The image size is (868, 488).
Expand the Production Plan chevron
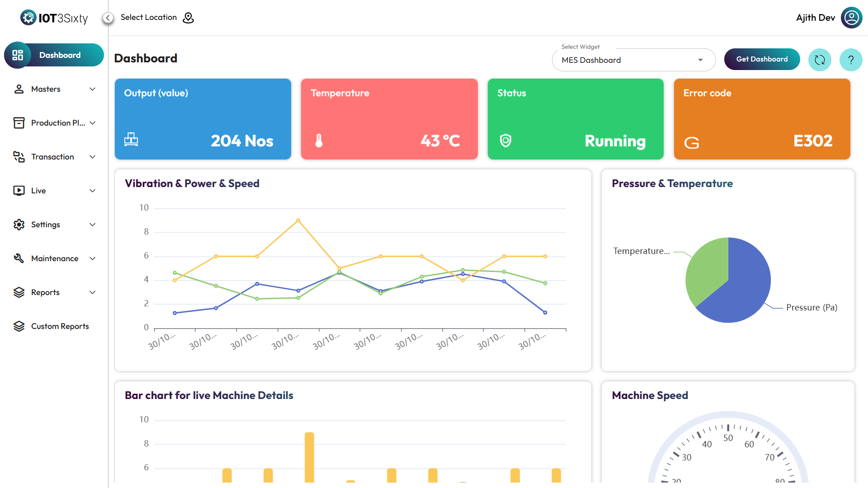tap(93, 123)
